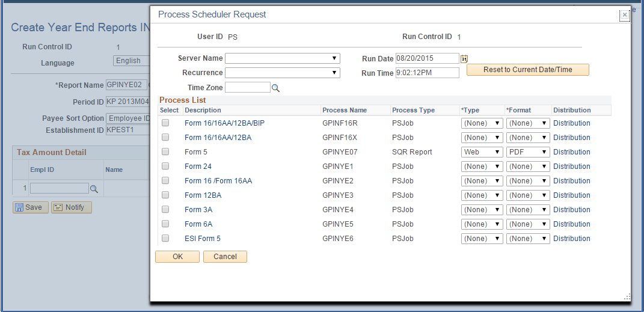Open the Form 16/16AA/12BA/BIP link

click(225, 123)
